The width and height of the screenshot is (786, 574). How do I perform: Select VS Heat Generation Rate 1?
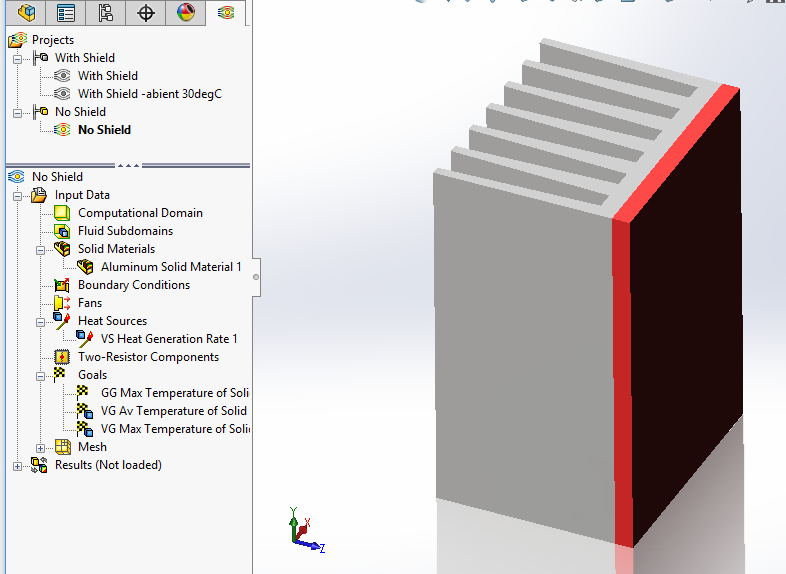point(168,339)
